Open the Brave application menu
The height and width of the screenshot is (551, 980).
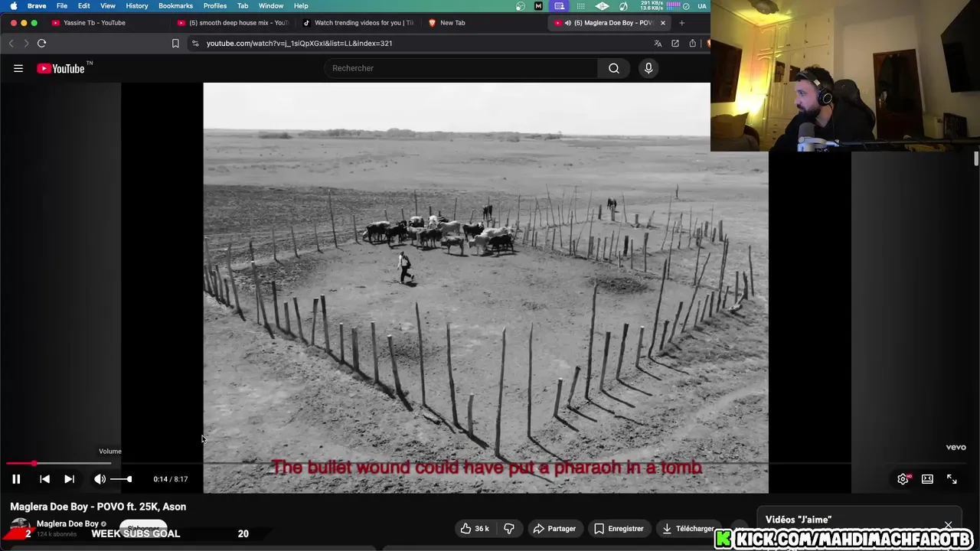(x=37, y=6)
